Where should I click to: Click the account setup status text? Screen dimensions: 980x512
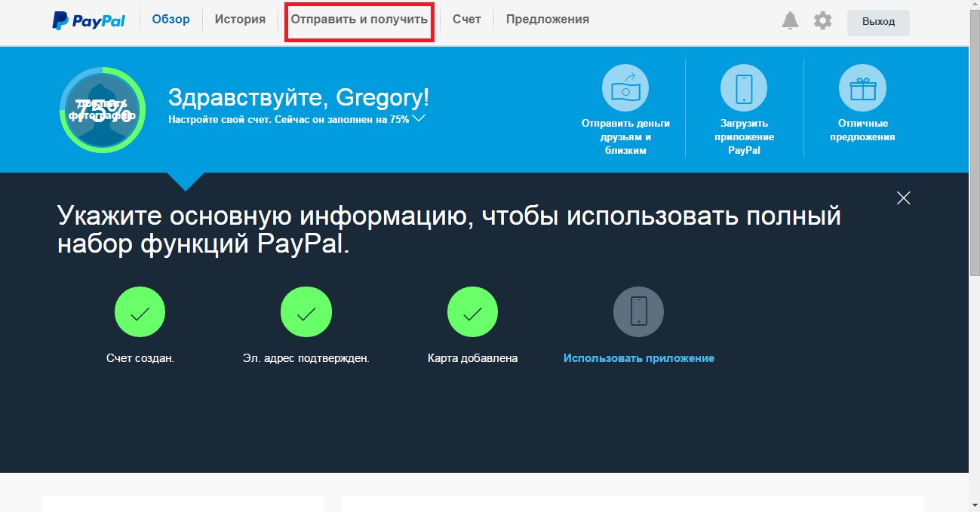[288, 119]
